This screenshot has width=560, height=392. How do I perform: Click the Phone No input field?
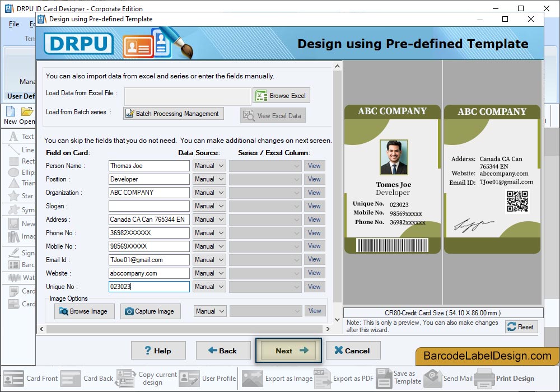click(149, 233)
